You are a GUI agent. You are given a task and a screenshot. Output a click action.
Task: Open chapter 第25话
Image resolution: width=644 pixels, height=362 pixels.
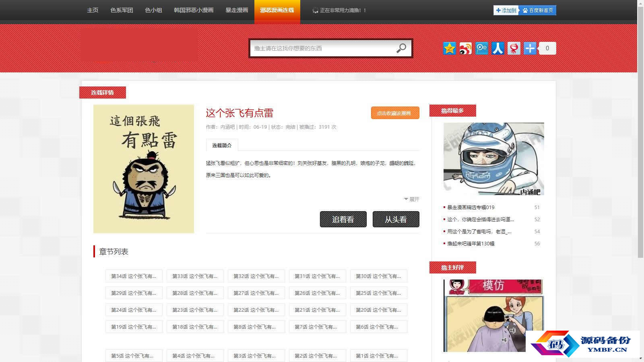[x=379, y=293]
